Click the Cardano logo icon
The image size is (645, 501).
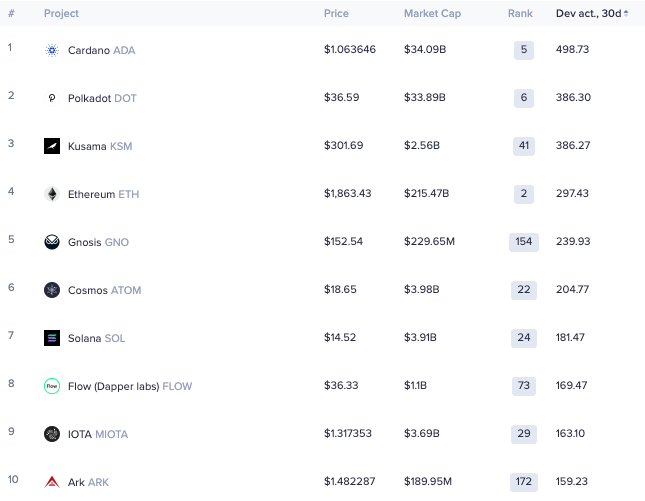[x=52, y=50]
